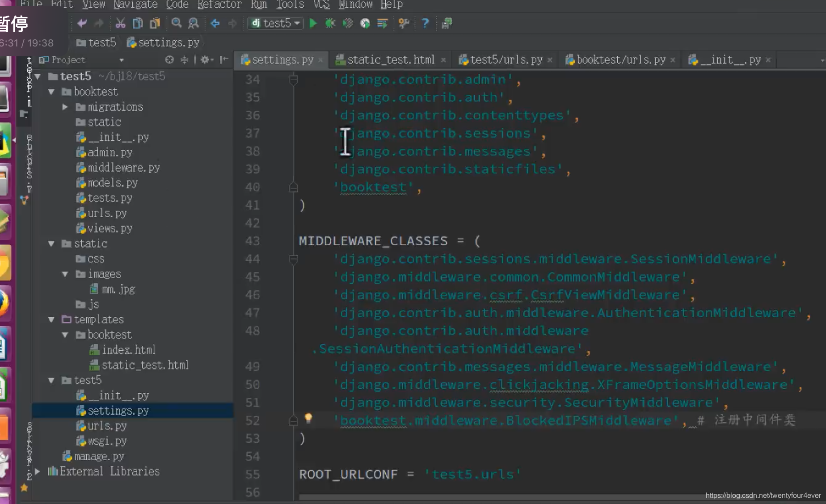Image resolution: width=826 pixels, height=504 pixels.
Task: Click the Profile run icon
Action: click(x=365, y=23)
